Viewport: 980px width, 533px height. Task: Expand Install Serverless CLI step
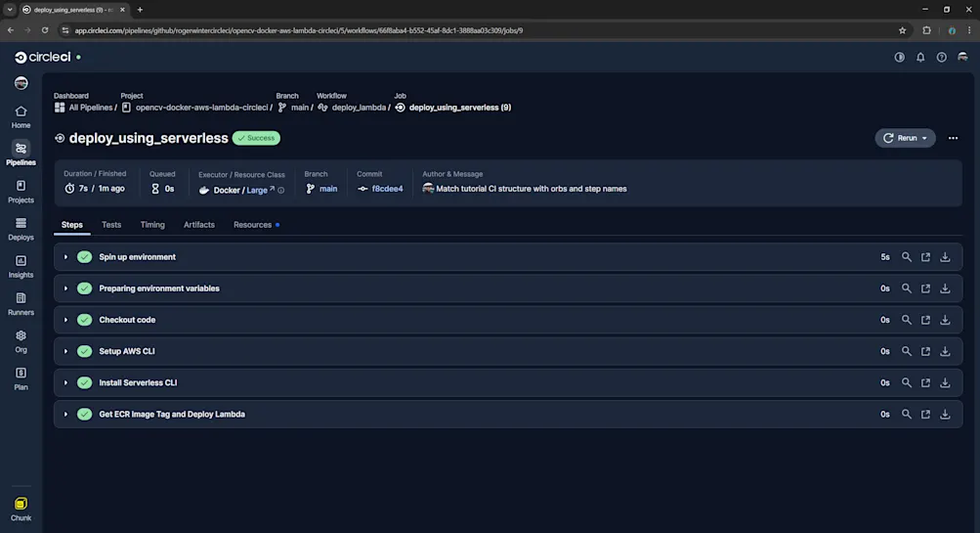65,382
